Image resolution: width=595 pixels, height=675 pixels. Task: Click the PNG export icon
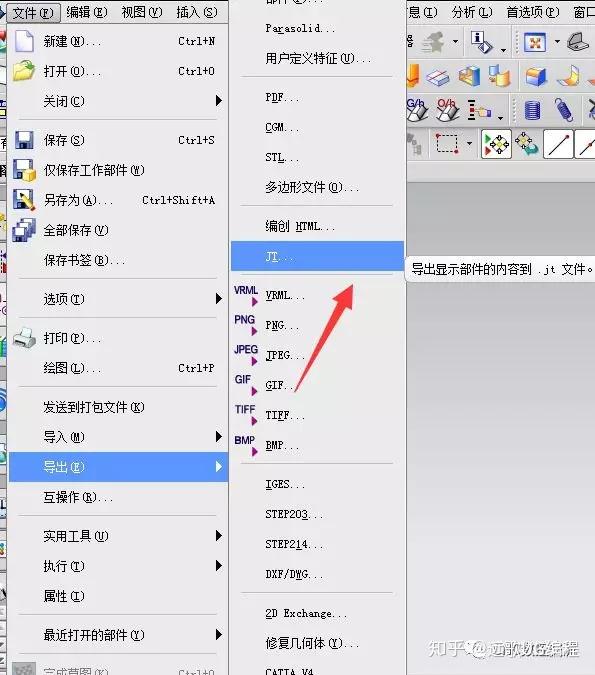[245, 325]
